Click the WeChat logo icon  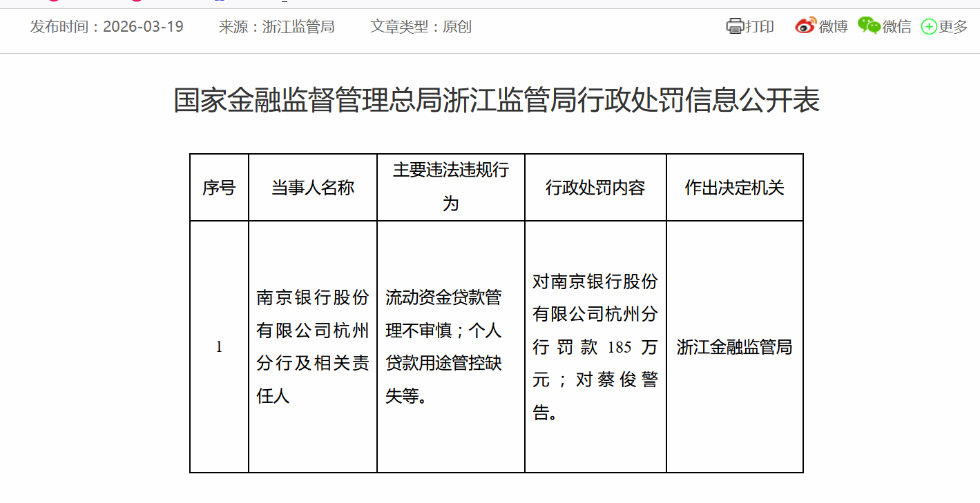(869, 26)
